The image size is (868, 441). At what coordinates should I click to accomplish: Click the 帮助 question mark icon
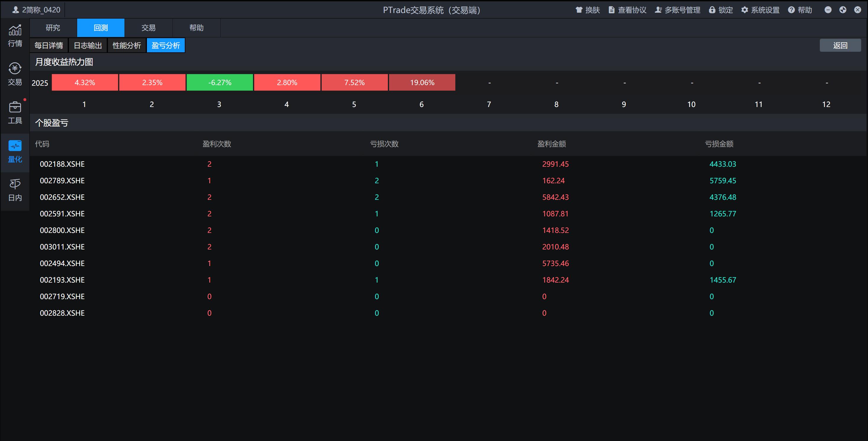point(791,10)
